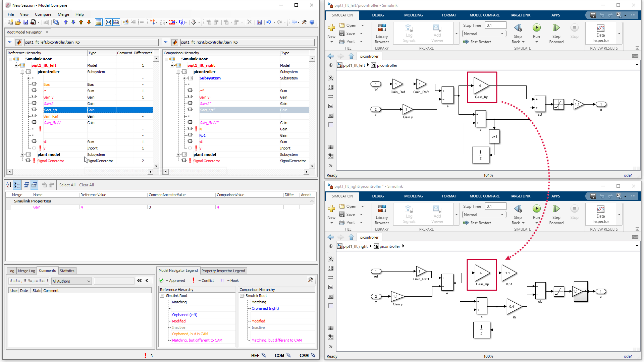Select the zoom tool in the Simulink side palette

[331, 77]
